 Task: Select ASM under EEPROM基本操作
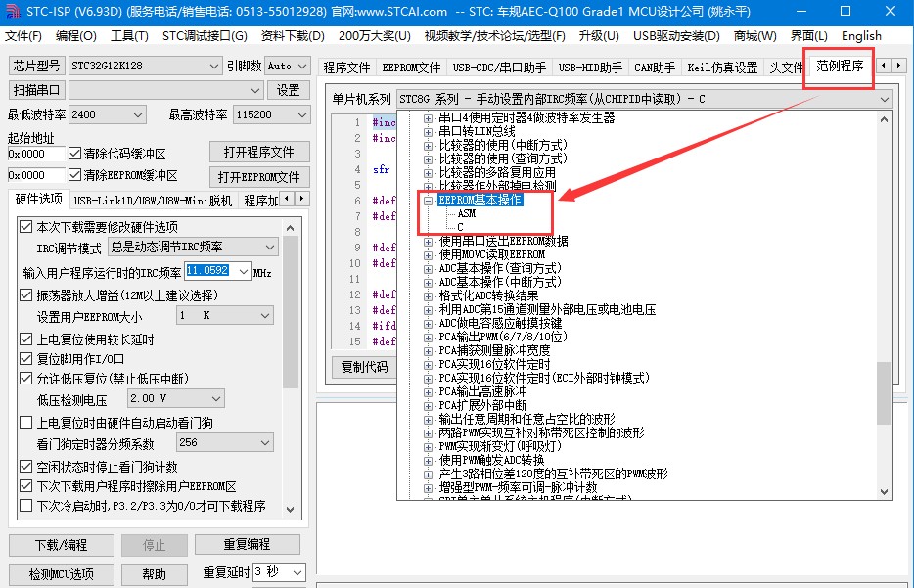[467, 213]
